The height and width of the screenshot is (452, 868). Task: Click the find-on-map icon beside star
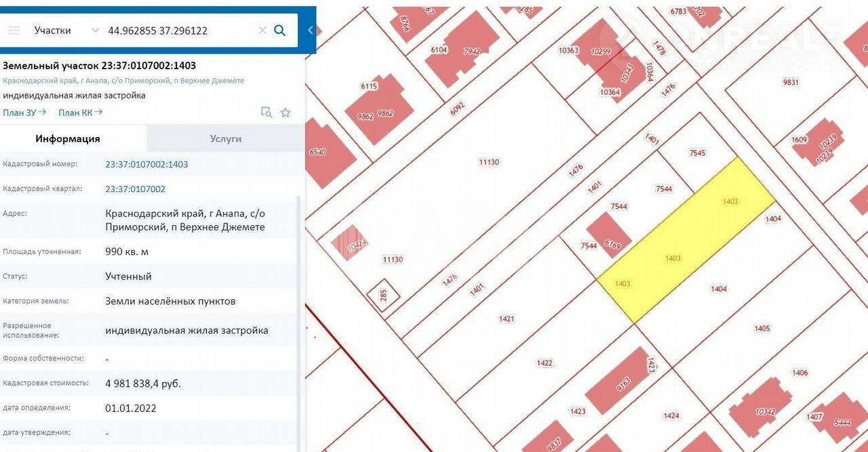click(267, 113)
